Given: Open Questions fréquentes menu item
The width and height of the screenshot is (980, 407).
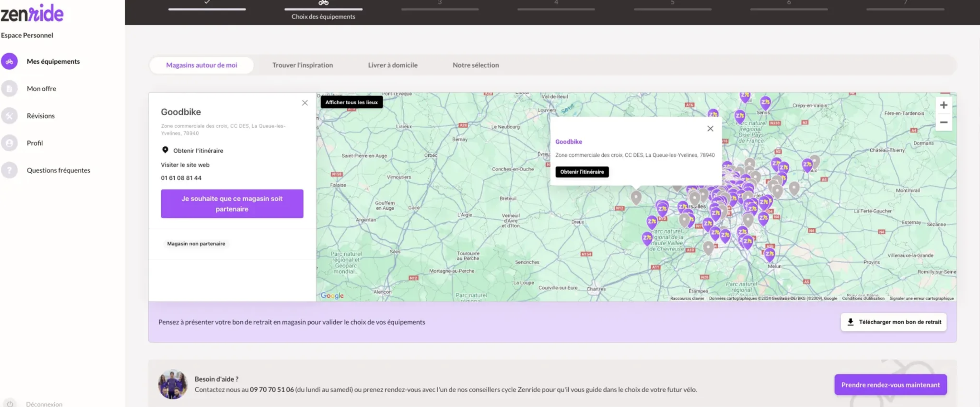Looking at the screenshot, I should [59, 170].
